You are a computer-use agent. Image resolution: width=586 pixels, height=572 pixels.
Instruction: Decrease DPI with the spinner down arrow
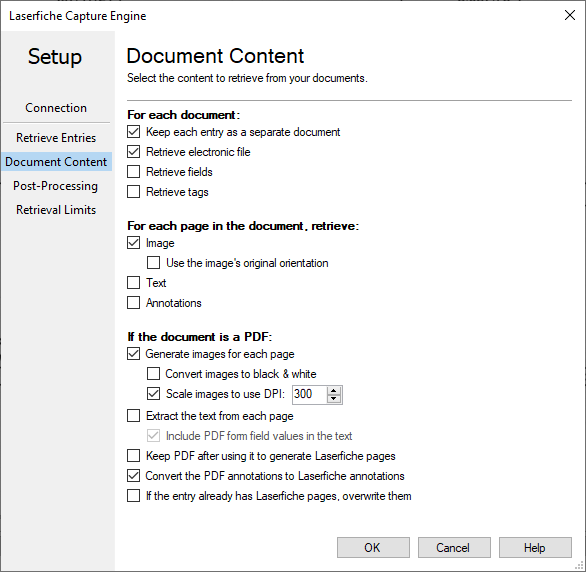tap(334, 399)
